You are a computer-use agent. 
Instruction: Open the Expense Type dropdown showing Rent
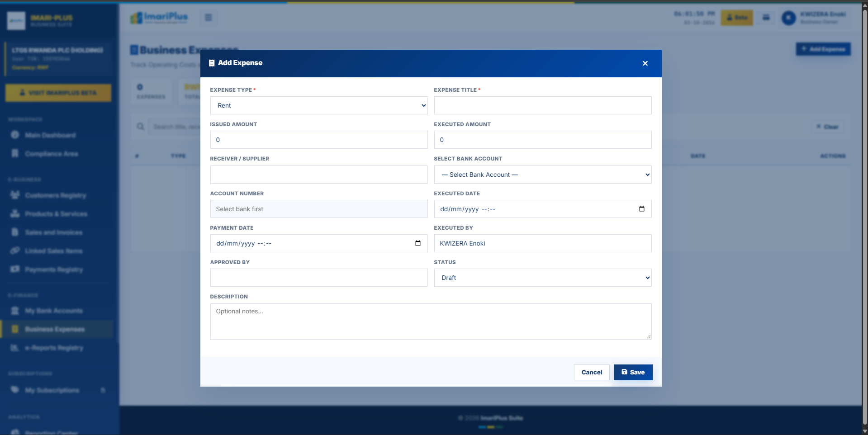pyautogui.click(x=319, y=105)
